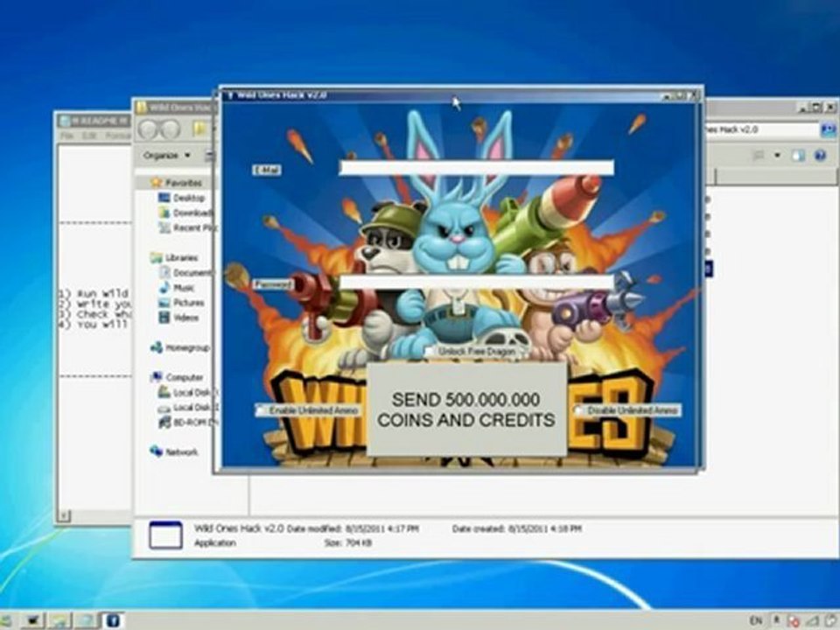The height and width of the screenshot is (630, 840).
Task: Open the Edit menu in README Notepad
Action: click(88, 136)
